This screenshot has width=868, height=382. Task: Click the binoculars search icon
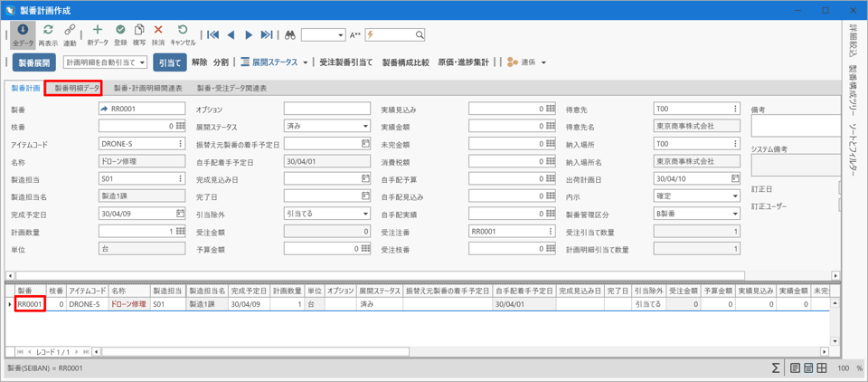click(290, 35)
